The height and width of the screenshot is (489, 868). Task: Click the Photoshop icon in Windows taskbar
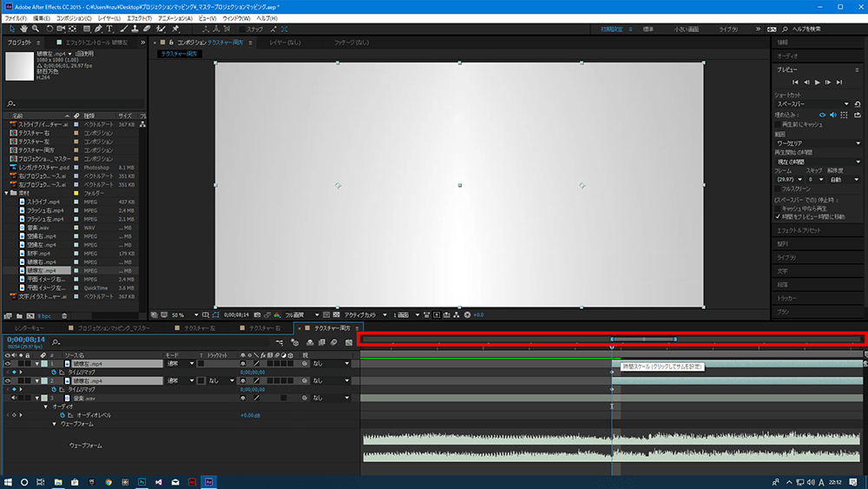coord(141,481)
